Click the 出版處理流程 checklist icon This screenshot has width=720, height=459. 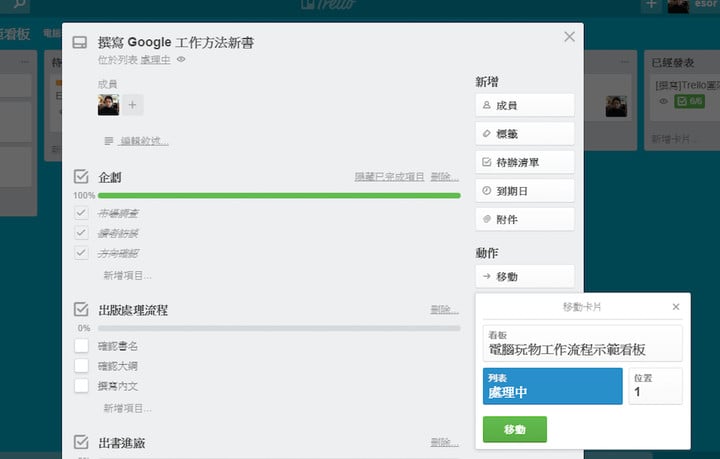coord(81,309)
